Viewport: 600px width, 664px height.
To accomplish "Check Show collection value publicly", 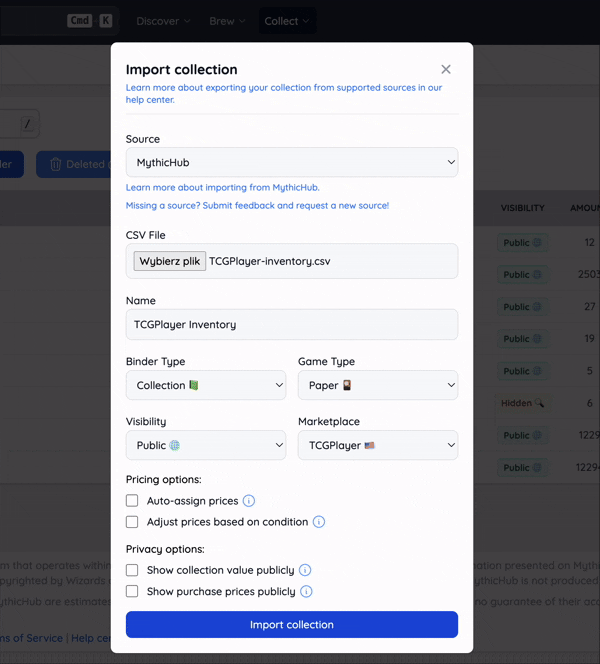I will click(x=132, y=570).
